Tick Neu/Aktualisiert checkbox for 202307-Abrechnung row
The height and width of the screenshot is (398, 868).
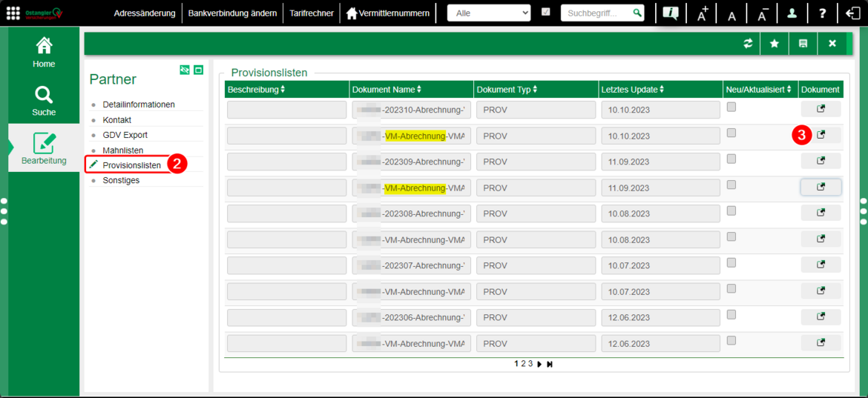731,262
